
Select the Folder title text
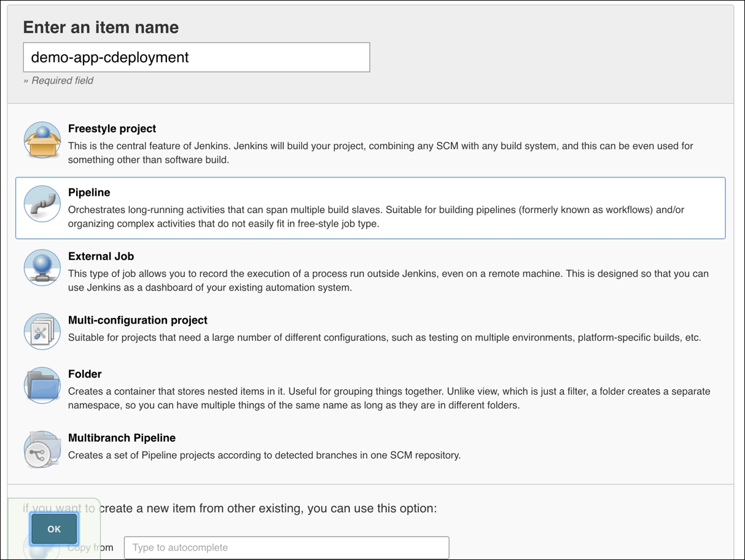[85, 374]
